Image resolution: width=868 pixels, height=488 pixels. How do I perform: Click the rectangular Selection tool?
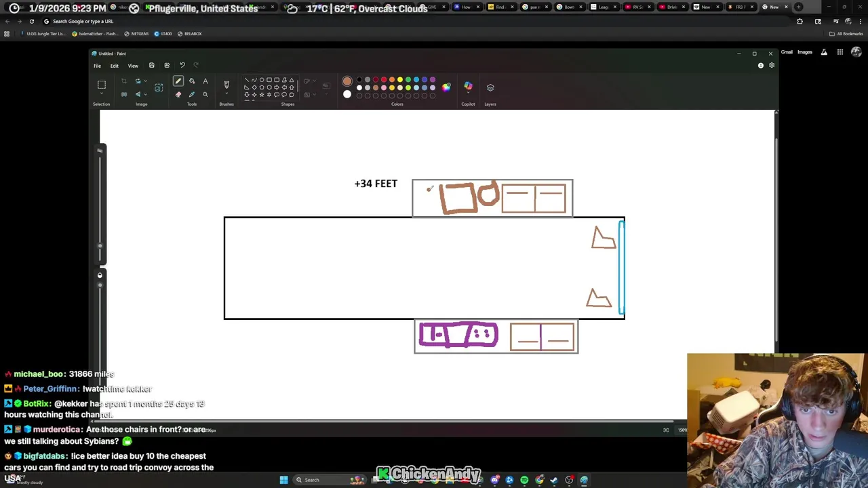pos(102,85)
